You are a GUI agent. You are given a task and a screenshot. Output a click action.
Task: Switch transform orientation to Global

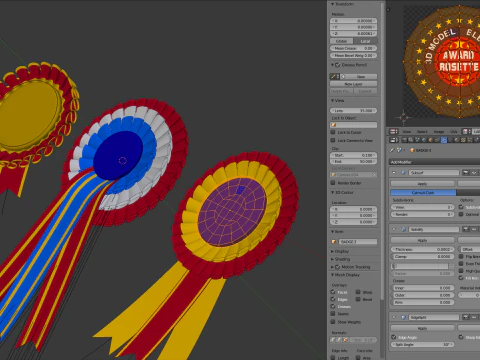click(342, 41)
